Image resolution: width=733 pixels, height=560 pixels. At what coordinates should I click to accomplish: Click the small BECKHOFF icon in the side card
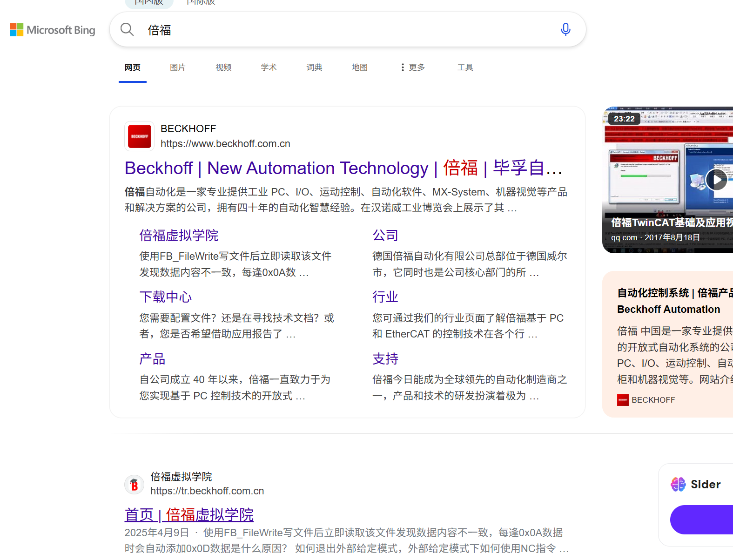[x=623, y=400]
